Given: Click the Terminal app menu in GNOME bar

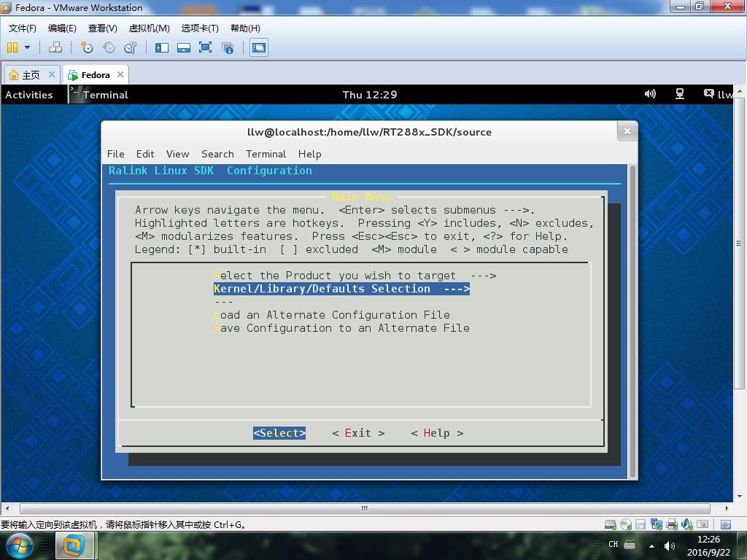Looking at the screenshot, I should tap(99, 95).
